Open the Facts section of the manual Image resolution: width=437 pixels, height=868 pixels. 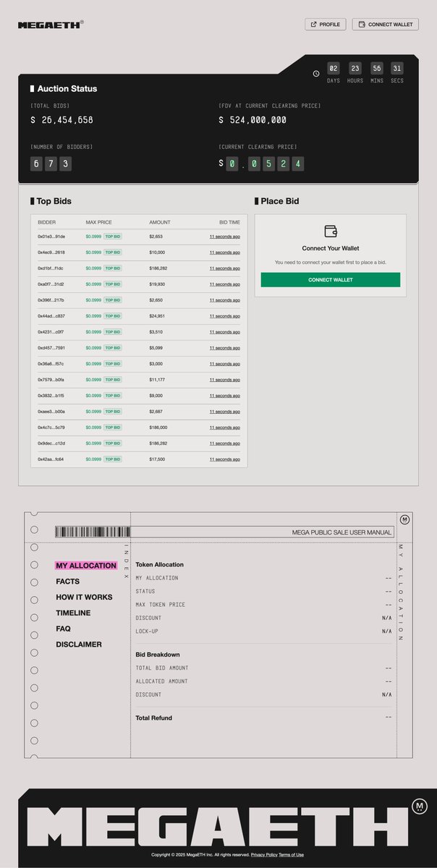(x=68, y=582)
